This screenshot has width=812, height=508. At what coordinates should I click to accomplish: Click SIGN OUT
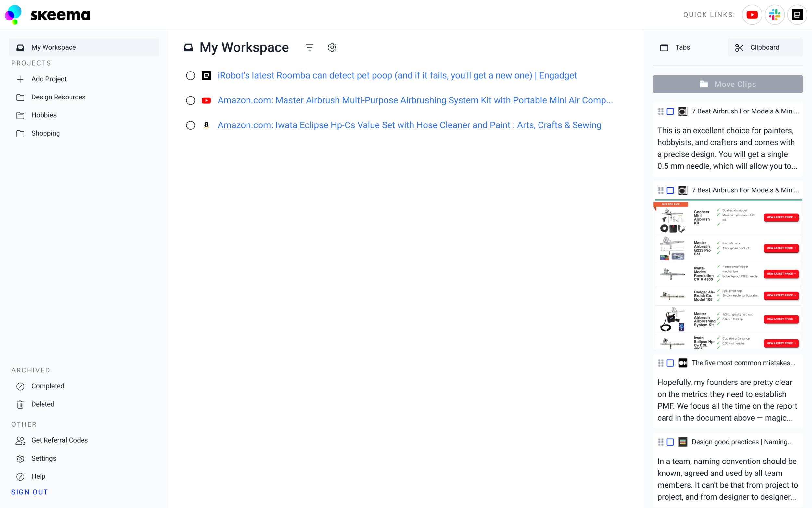coord(30,492)
